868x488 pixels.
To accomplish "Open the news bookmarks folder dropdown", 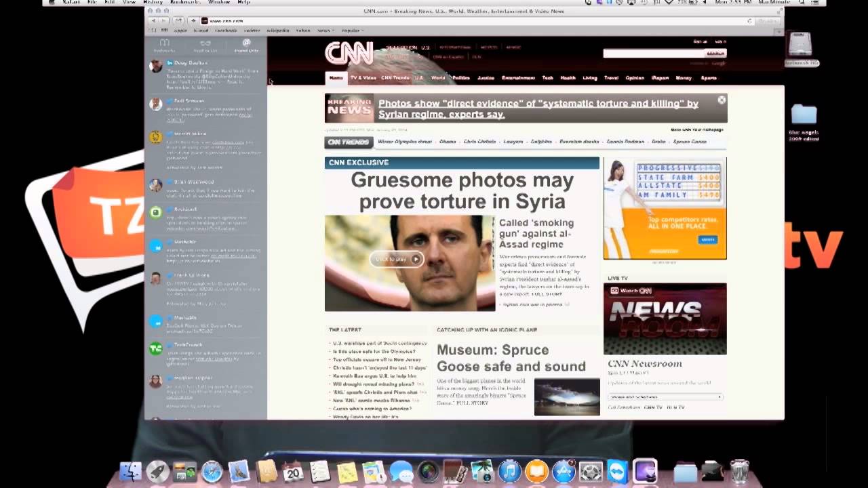I will tap(325, 30).
